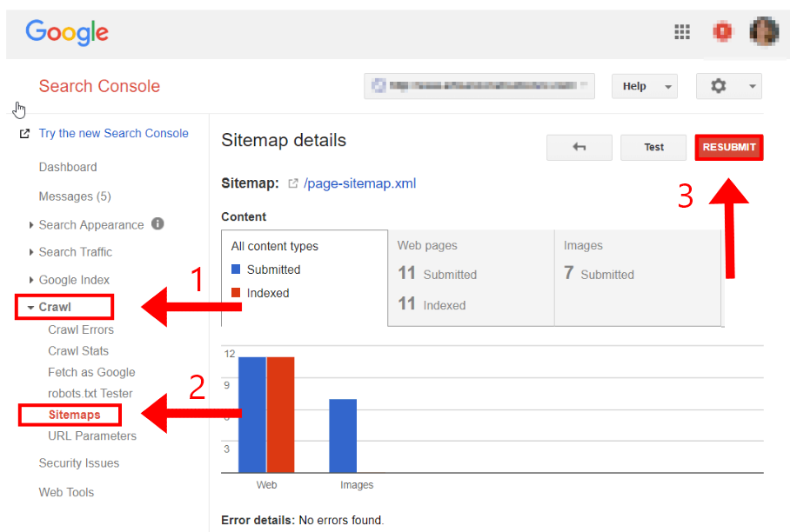The image size is (797, 532).
Task: Go to Dashboard
Action: point(68,167)
